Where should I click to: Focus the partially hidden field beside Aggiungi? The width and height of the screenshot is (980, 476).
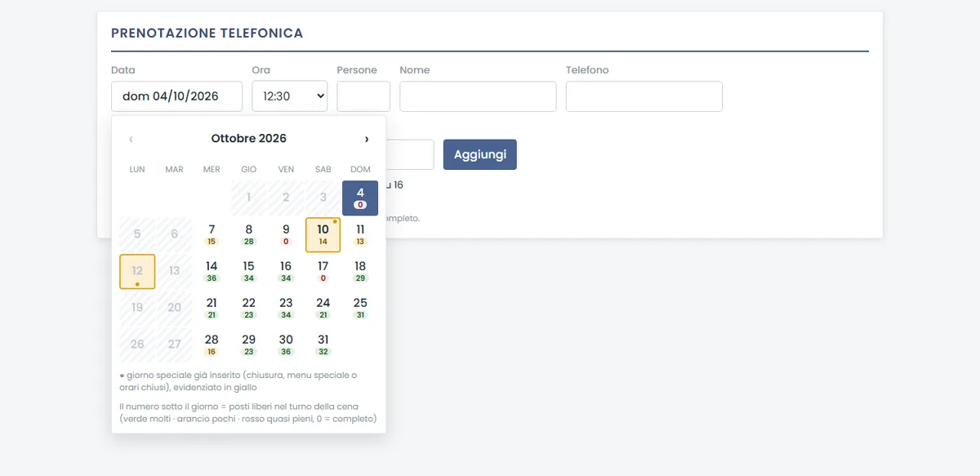(x=409, y=154)
